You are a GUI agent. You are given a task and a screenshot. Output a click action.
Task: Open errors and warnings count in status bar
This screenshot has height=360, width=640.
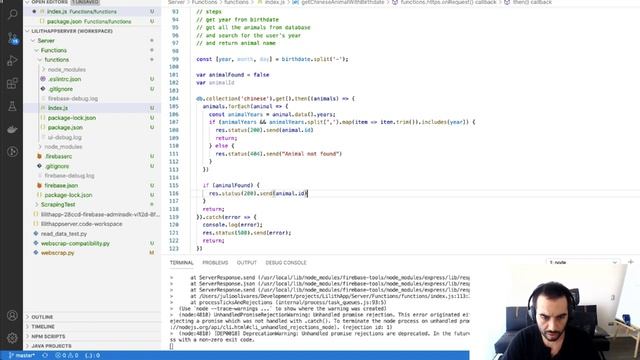point(67,356)
